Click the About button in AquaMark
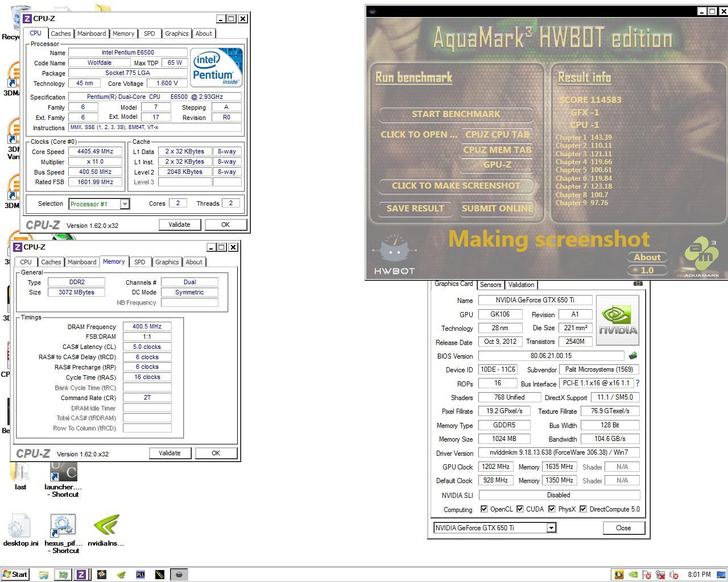Screen dimensions: 728x582 tap(647, 257)
